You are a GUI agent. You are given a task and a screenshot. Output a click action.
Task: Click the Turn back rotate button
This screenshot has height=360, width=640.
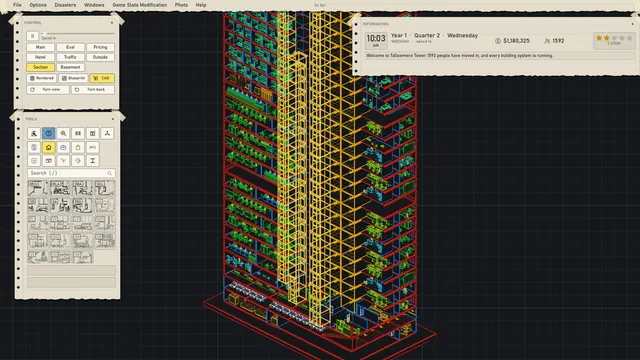tap(93, 89)
